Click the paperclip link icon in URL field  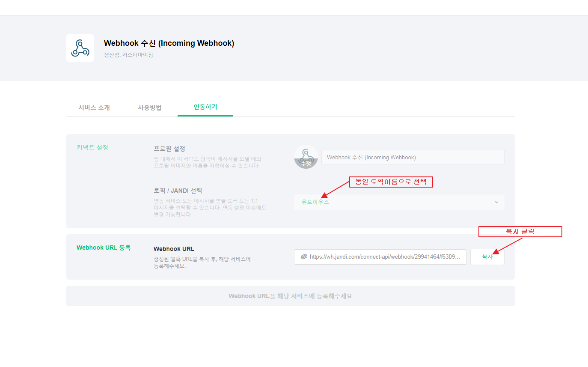(x=304, y=257)
